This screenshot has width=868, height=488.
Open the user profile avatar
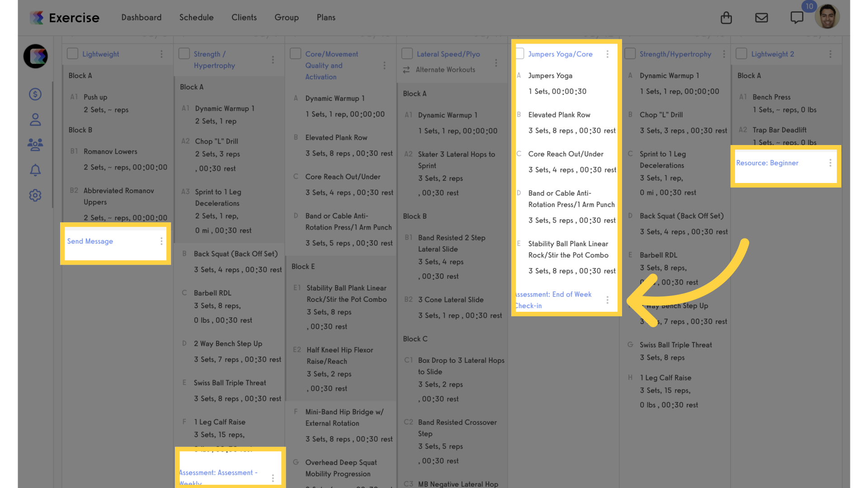(x=827, y=17)
